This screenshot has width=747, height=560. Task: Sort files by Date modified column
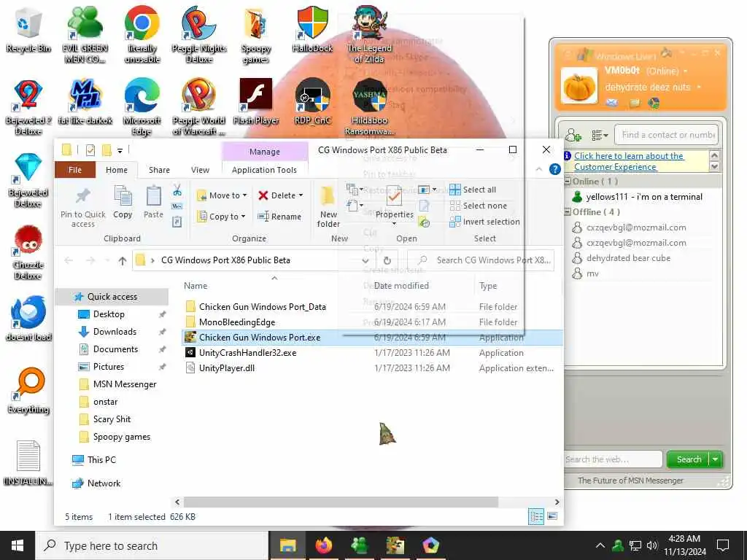[401, 286]
